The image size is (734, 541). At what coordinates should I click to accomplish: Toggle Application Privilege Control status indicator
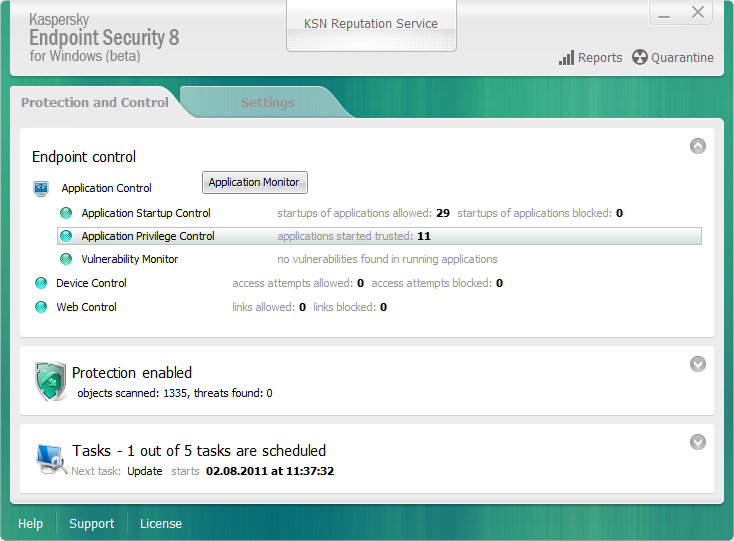[66, 236]
